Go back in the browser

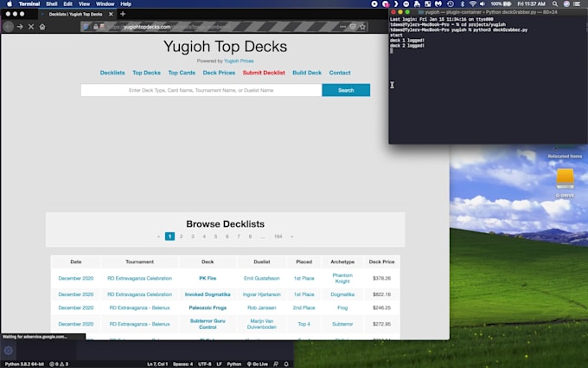9,27
